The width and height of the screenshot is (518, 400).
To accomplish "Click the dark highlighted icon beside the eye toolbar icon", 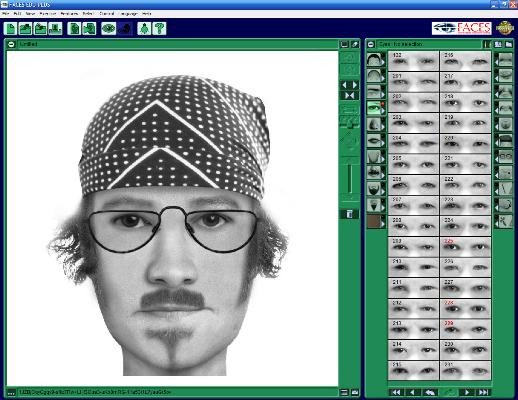I will [125, 29].
